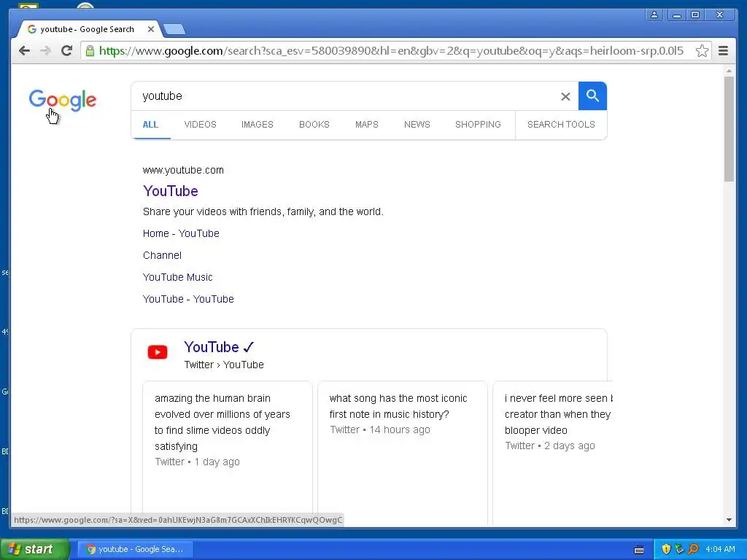This screenshot has width=747, height=560.
Task: Open the Windows Start menu
Action: (34, 549)
